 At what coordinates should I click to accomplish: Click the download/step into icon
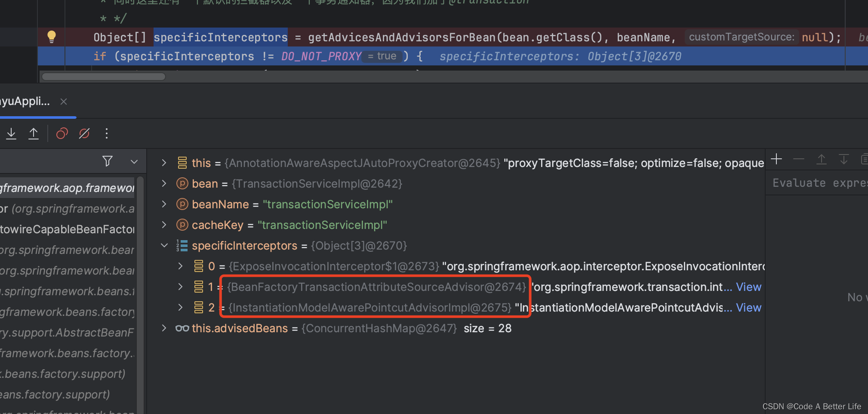(x=11, y=133)
